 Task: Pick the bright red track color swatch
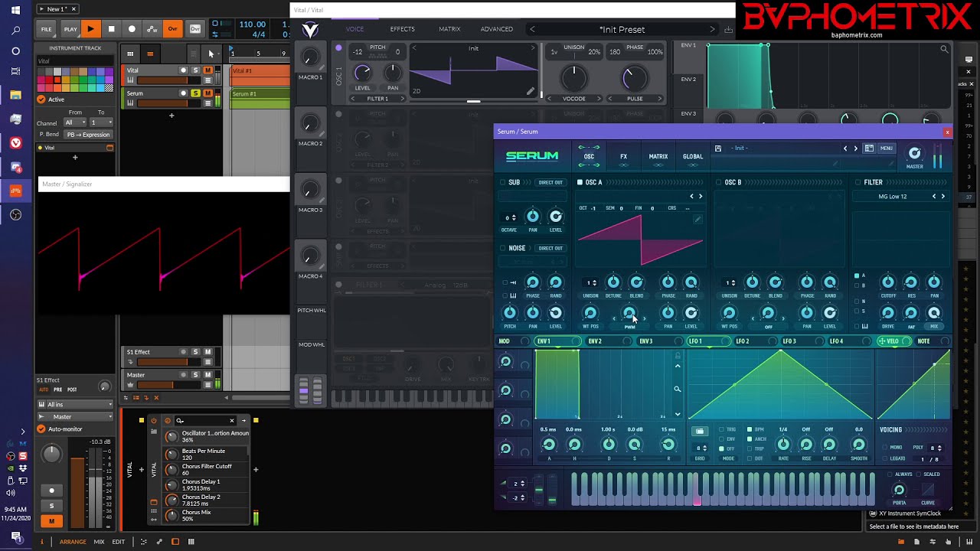tap(48, 79)
